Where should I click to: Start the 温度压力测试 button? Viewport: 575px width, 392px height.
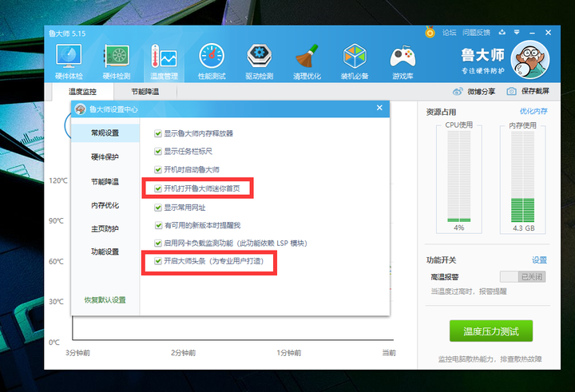click(x=491, y=331)
